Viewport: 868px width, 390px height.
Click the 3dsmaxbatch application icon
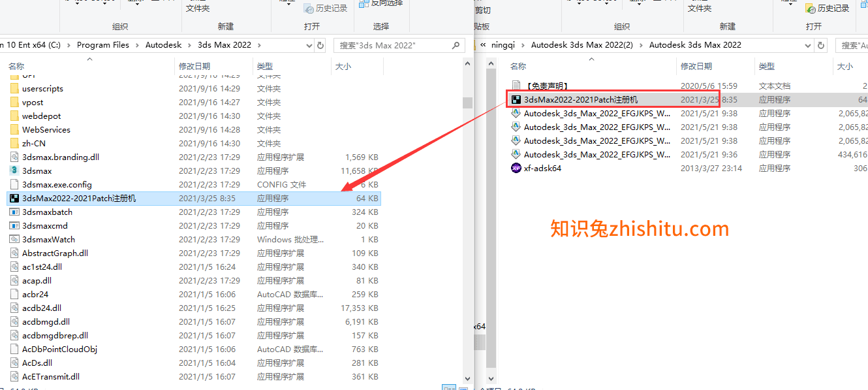[14, 212]
